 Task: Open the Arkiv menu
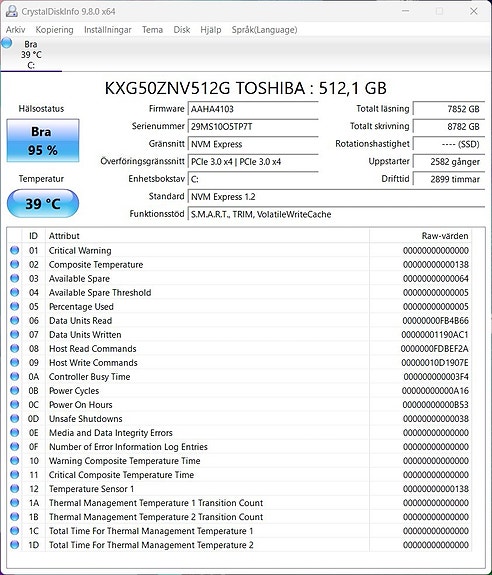[15, 30]
